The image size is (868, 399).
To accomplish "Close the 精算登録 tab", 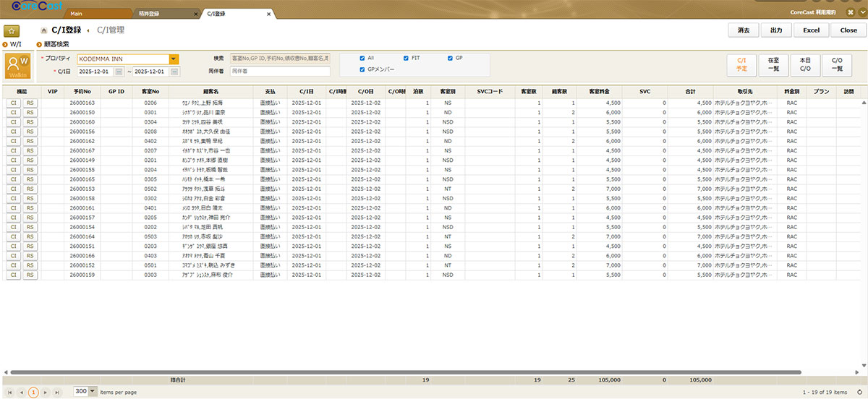I will [196, 14].
